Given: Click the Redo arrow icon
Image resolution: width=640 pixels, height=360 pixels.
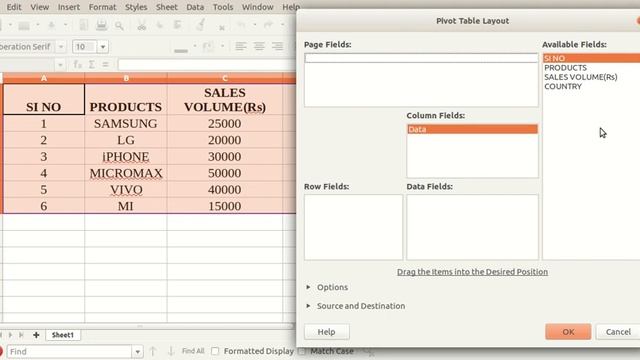Looking at the screenshot, I should [269, 25].
